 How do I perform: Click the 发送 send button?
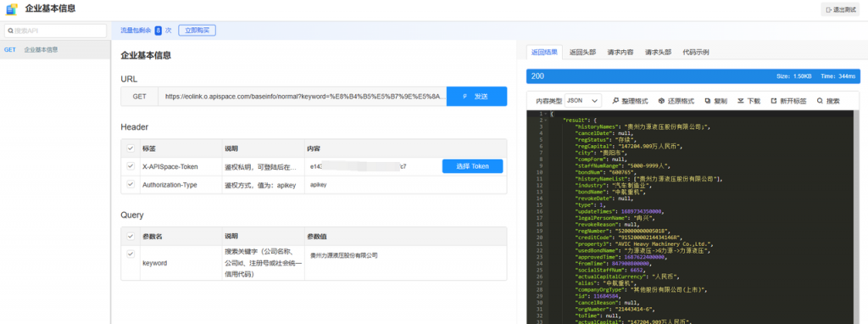pos(476,97)
